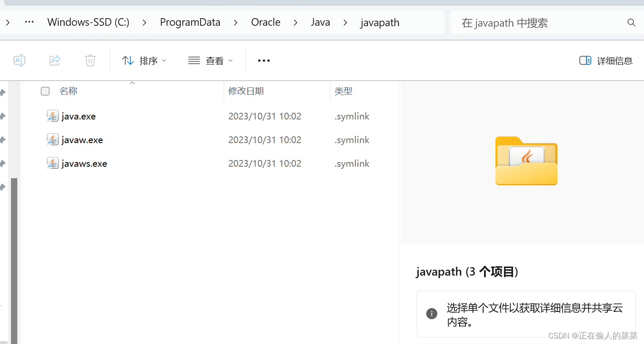The width and height of the screenshot is (644, 344).
Task: Go to ProgramData in breadcrumb
Action: coord(190,22)
